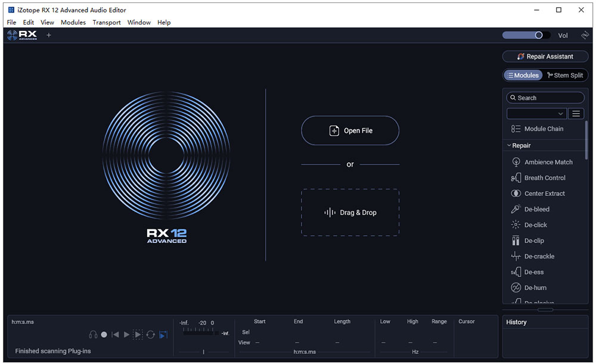Open the Modules menu
This screenshot has height=364, width=596.
73,23
